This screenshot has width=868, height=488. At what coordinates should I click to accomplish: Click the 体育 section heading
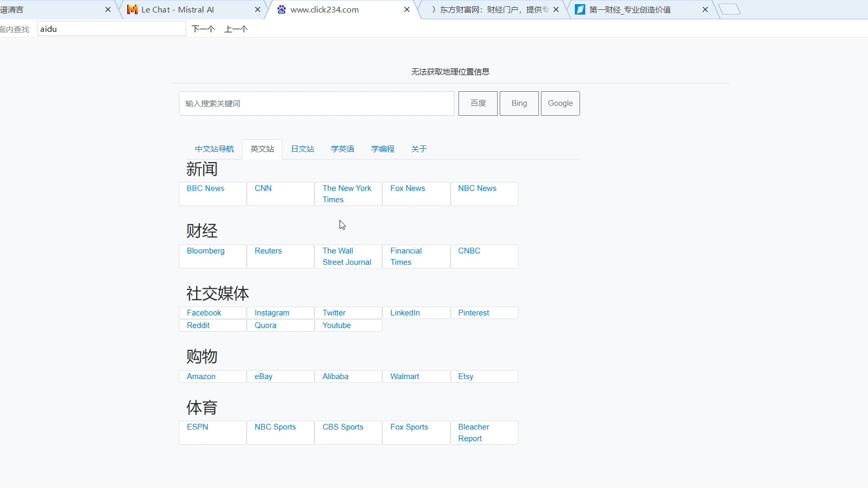(202, 408)
